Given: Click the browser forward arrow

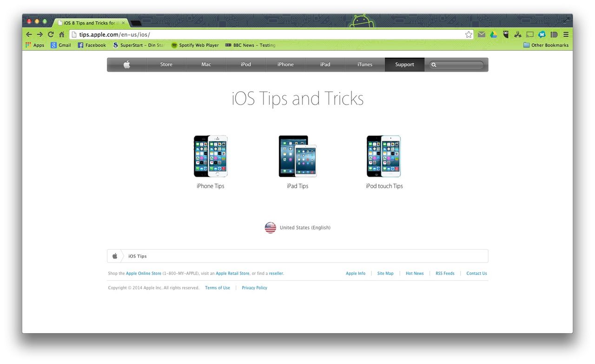Looking at the screenshot, I should click(40, 34).
